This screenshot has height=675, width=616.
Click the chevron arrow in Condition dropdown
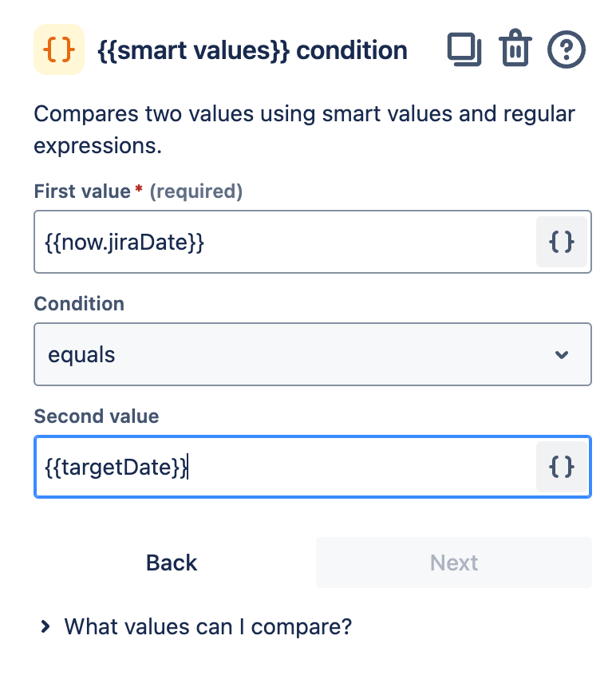(x=562, y=354)
